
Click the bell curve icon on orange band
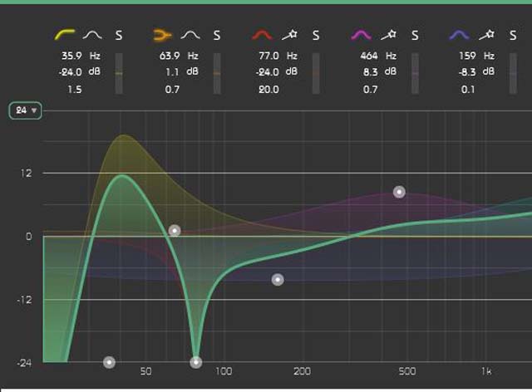(x=190, y=35)
